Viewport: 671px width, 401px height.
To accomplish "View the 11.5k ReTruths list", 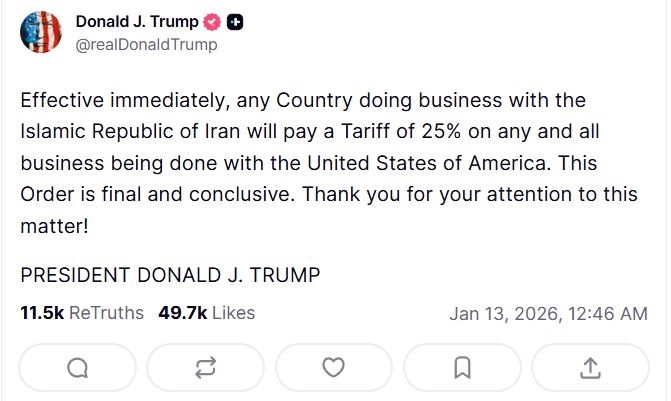I will (x=82, y=313).
